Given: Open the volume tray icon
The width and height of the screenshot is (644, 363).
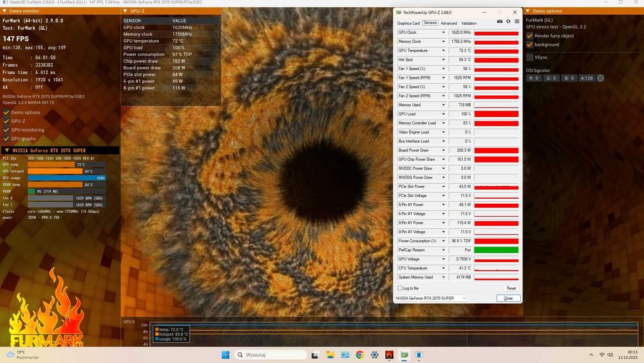Looking at the screenshot, I should pos(610,355).
